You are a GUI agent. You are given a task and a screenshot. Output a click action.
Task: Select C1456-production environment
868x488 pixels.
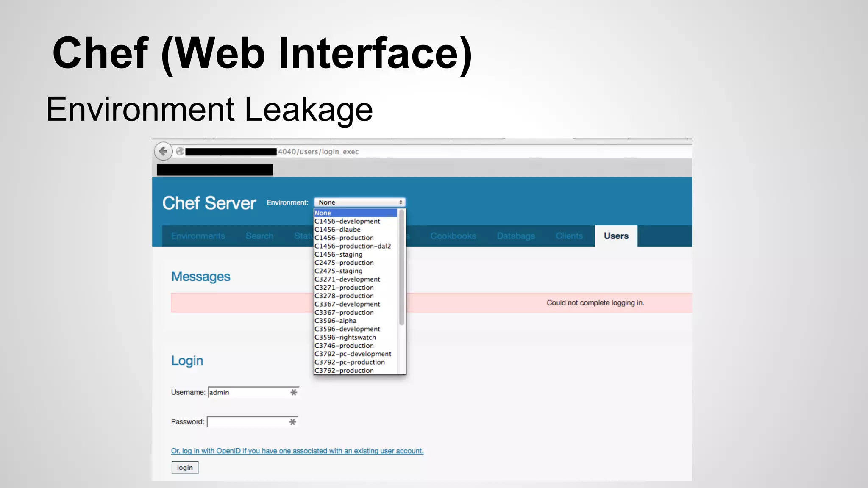[355, 238]
